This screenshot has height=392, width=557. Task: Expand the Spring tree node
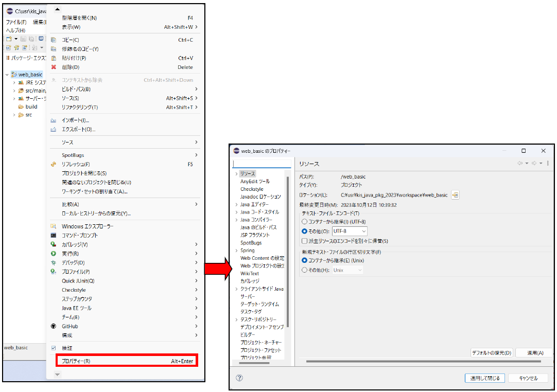[x=236, y=251]
